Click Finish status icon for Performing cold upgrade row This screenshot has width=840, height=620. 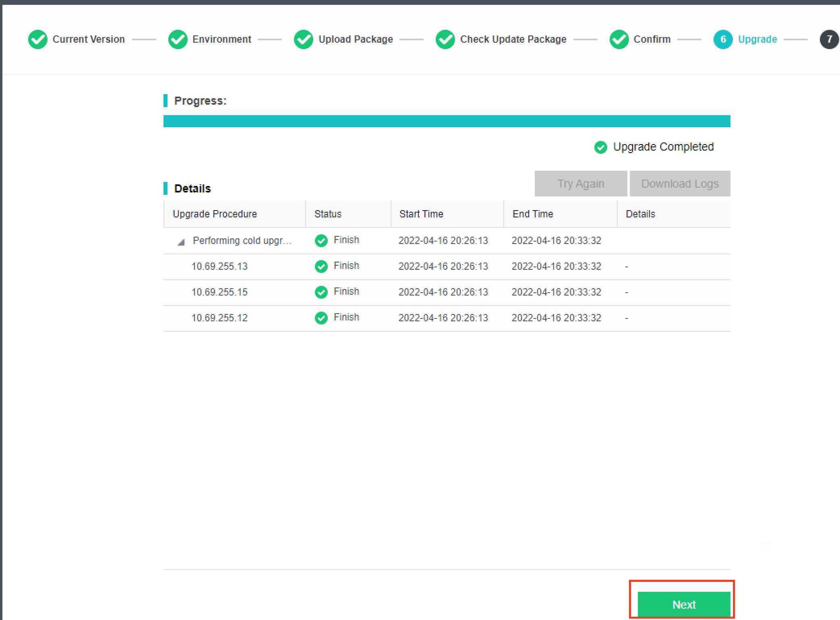(x=321, y=241)
